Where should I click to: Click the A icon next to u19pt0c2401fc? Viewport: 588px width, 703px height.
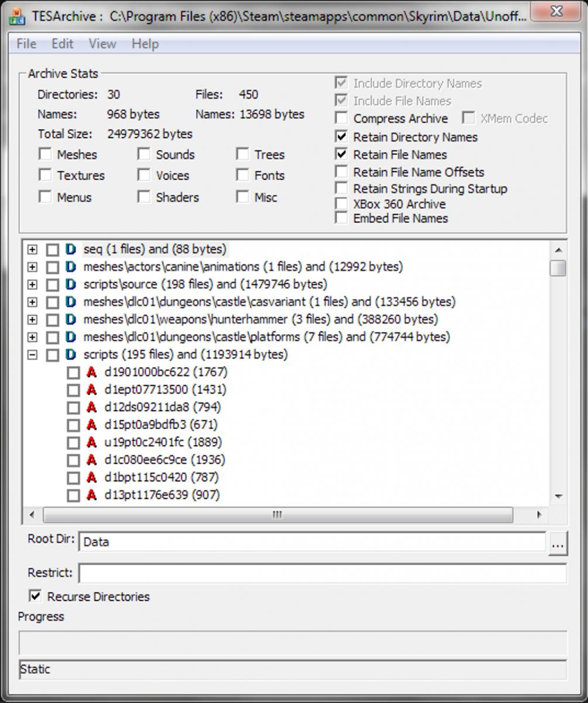point(91,443)
